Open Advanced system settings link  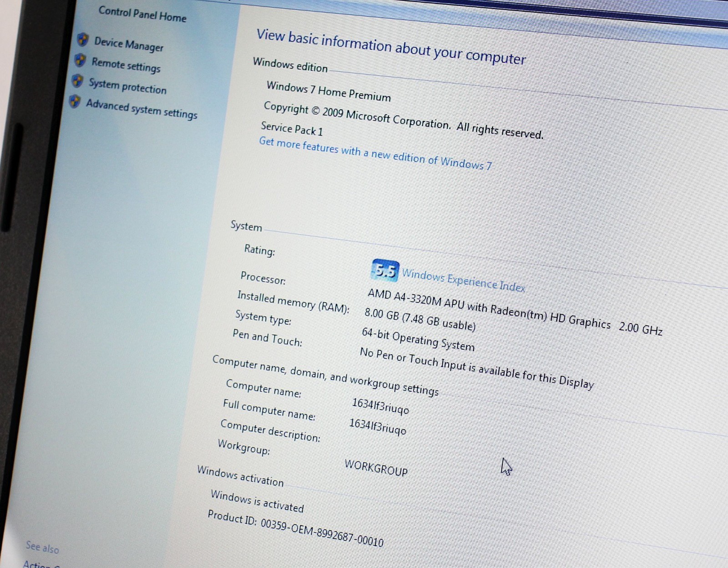(x=142, y=109)
